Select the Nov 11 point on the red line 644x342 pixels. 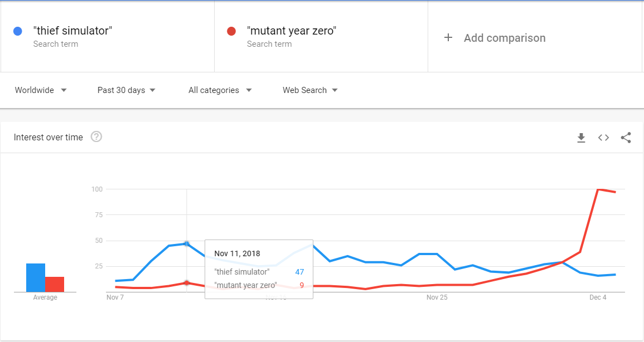[x=187, y=283]
